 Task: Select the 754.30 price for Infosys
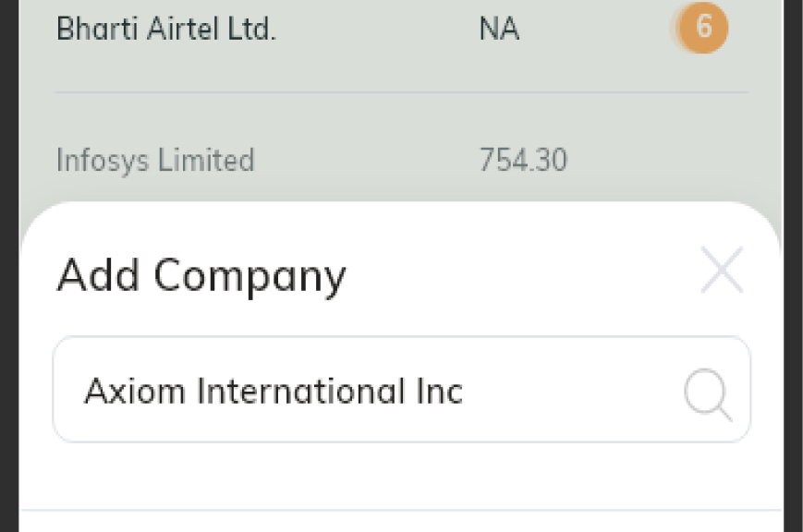523,160
